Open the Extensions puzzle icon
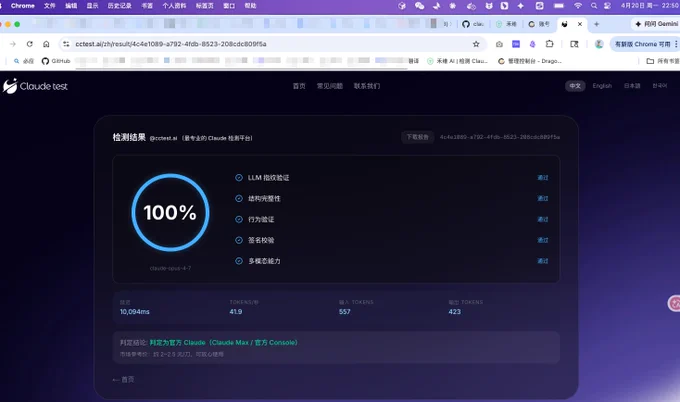 click(x=549, y=44)
